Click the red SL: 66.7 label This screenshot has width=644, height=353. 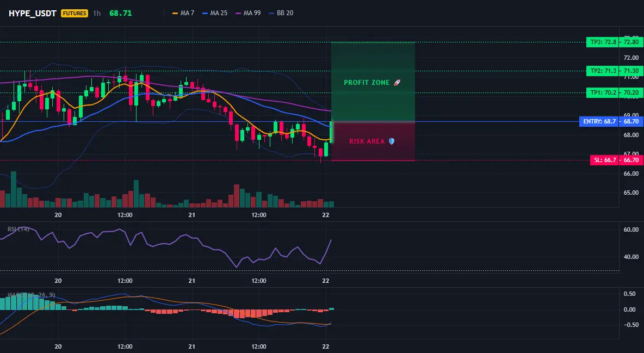tap(604, 160)
